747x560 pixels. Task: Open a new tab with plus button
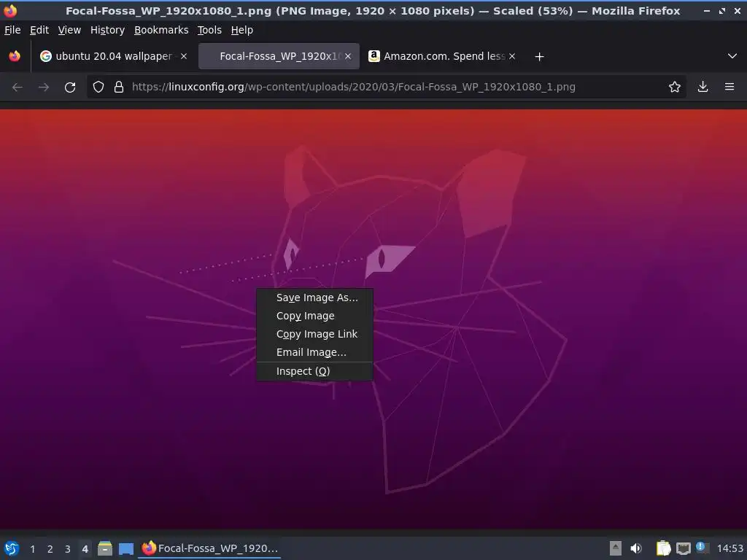[x=539, y=57]
